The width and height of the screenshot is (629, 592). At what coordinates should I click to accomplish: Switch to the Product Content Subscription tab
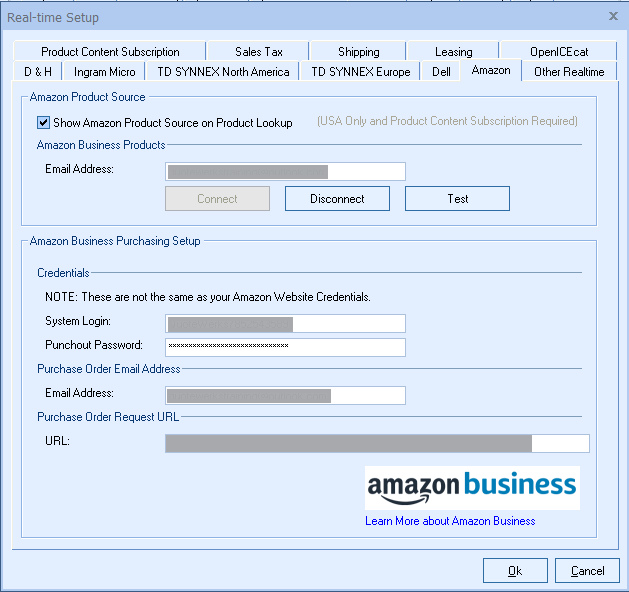110,52
